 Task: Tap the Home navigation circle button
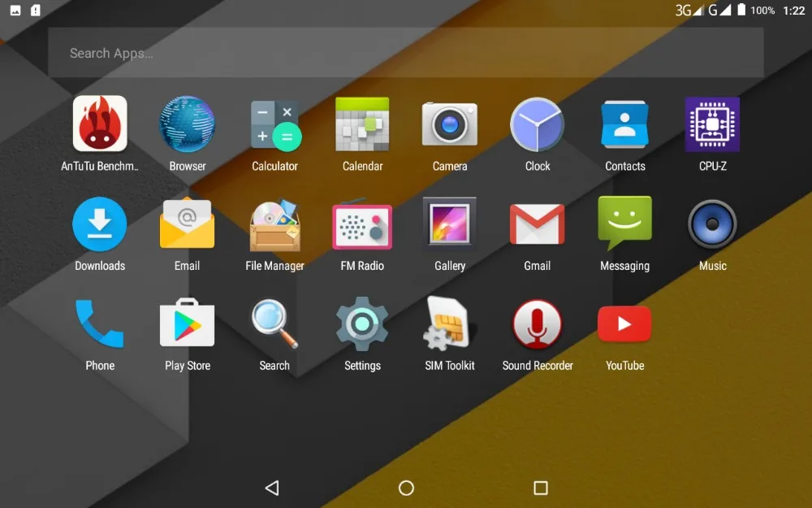click(406, 488)
